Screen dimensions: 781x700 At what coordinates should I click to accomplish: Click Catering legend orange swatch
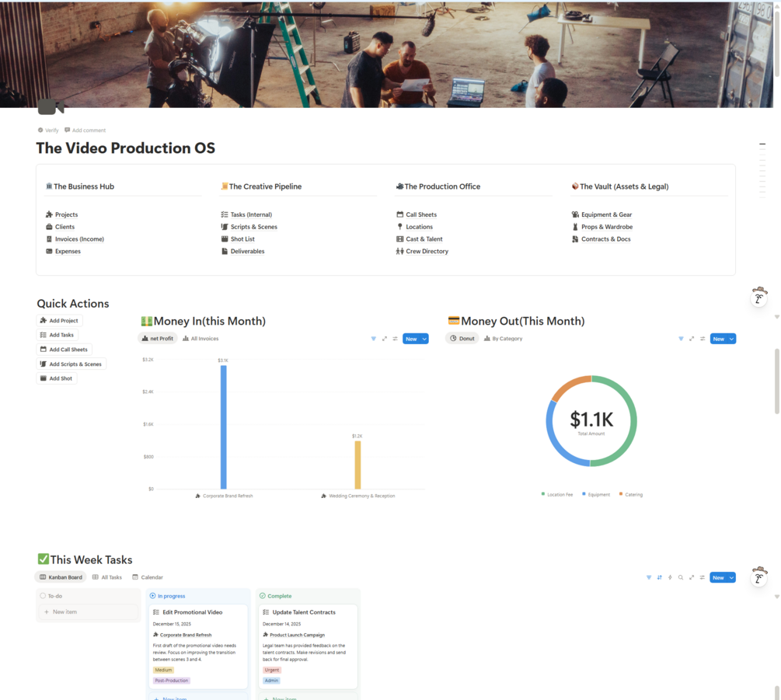click(x=621, y=494)
